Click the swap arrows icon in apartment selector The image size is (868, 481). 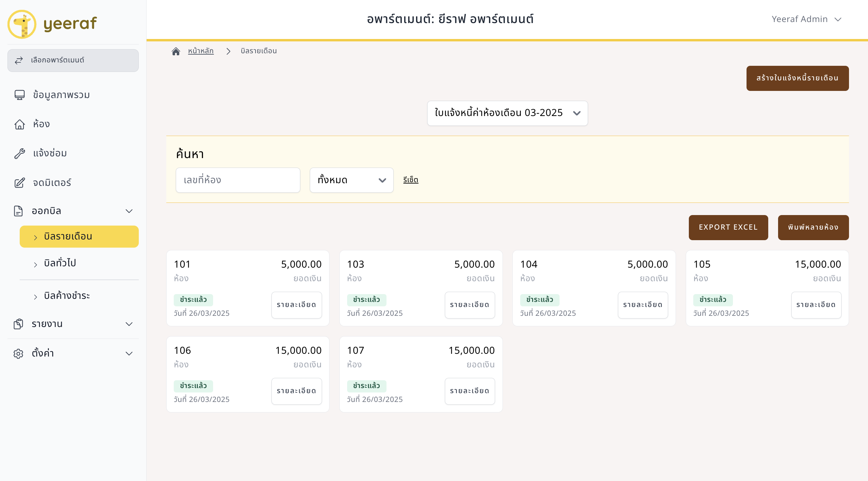(x=19, y=60)
